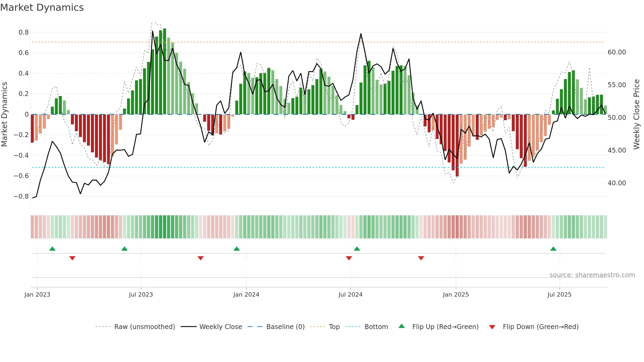Click the vertical Market Dynamics axis title

[x=4, y=114]
